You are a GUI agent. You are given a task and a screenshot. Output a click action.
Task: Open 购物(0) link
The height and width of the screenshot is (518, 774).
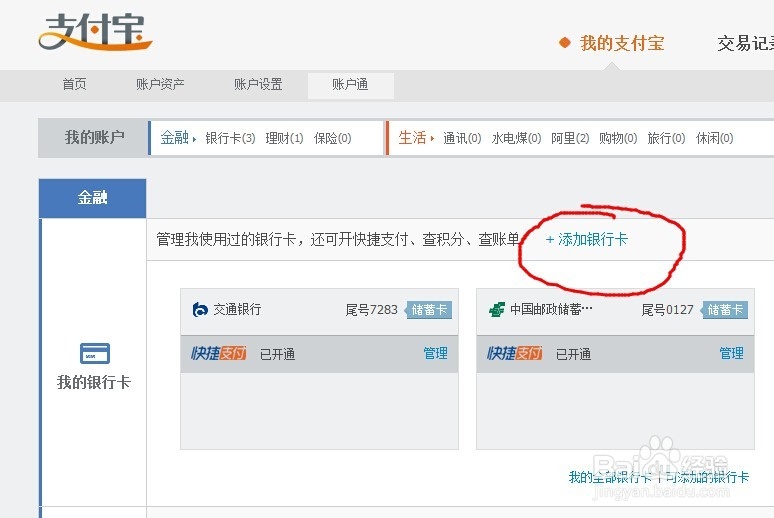click(618, 138)
